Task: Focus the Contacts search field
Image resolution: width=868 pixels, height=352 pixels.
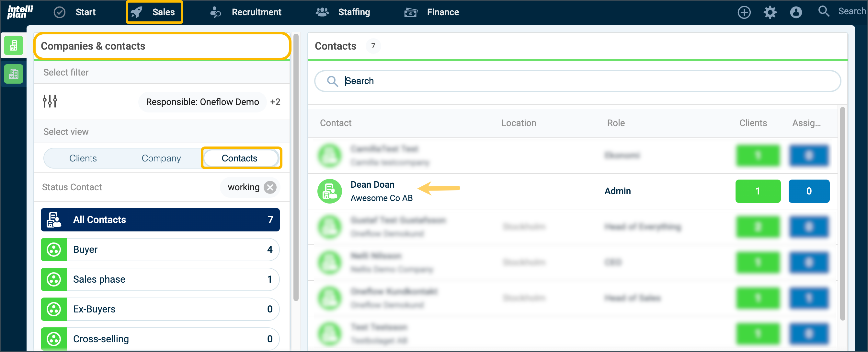Action: [577, 81]
